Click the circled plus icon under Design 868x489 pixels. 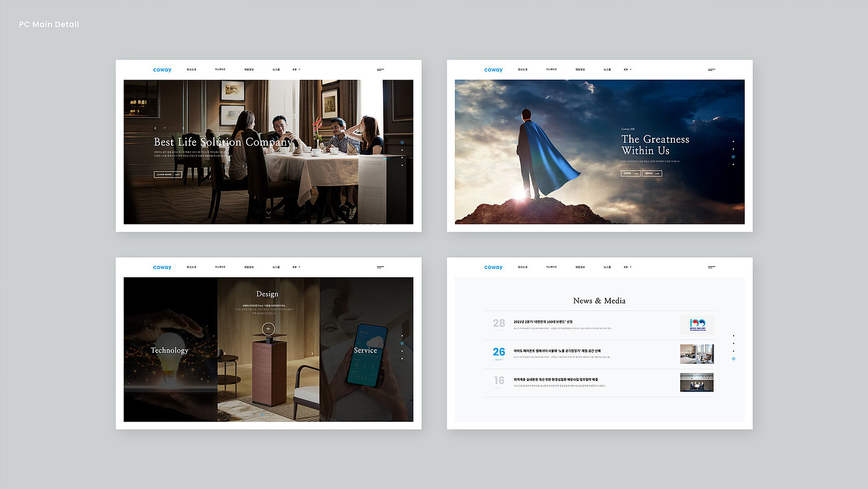[268, 329]
